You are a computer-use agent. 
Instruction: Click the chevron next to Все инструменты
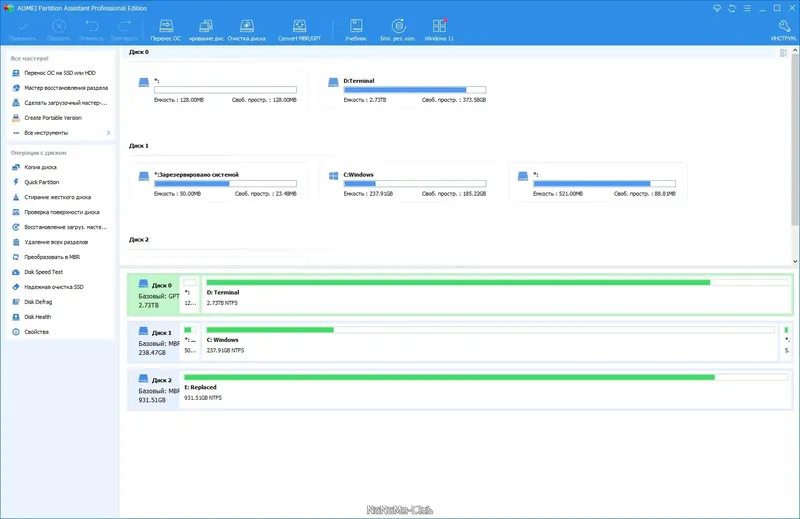tap(108, 133)
